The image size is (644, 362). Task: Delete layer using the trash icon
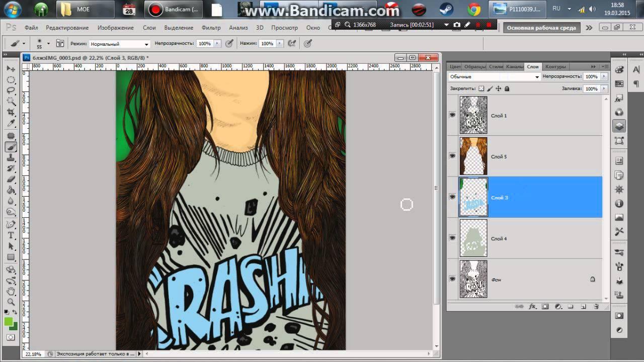(x=596, y=306)
